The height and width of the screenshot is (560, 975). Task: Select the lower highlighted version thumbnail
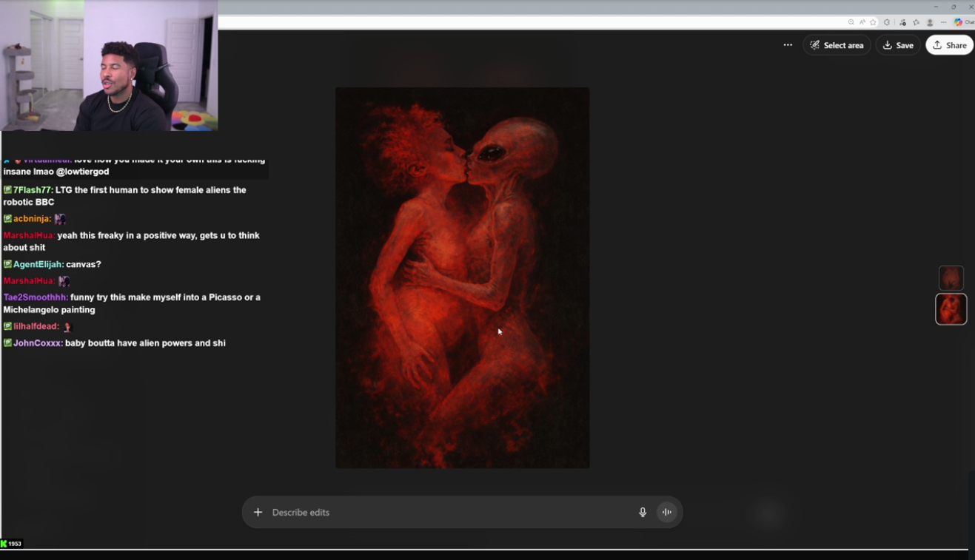[951, 309]
